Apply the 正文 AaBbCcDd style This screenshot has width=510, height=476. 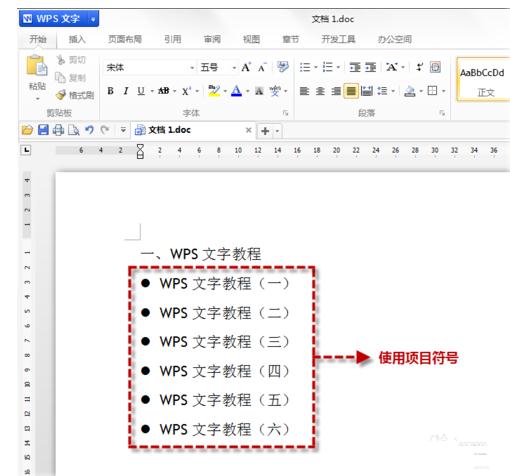coord(483,79)
